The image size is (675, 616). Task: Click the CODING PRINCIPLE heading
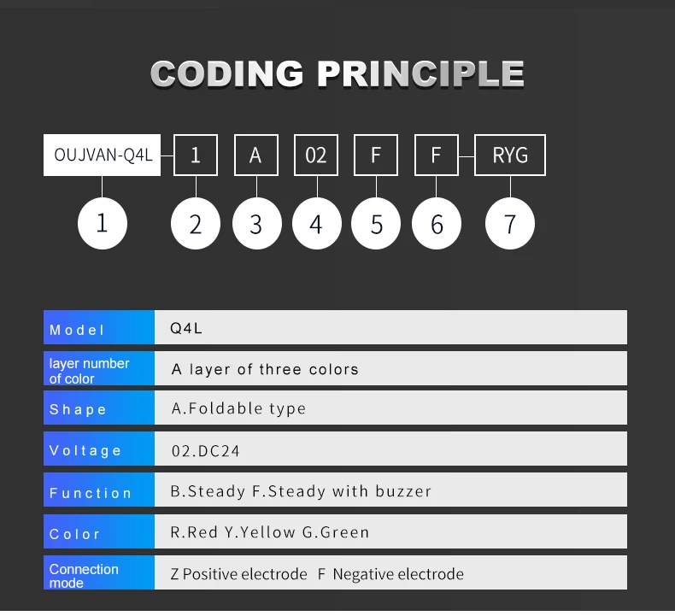[337, 73]
